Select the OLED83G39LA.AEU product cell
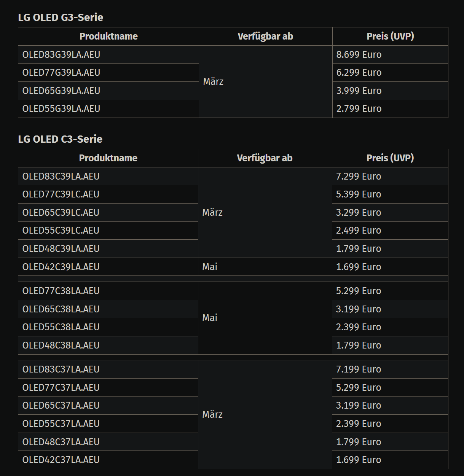Viewport: 464px width, 476px height. coord(108,54)
